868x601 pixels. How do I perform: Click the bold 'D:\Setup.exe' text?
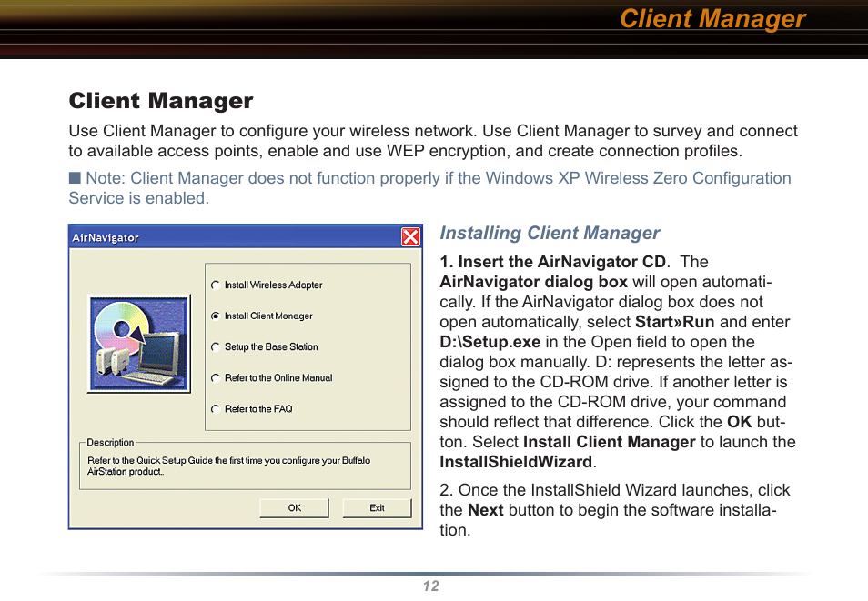pyautogui.click(x=490, y=342)
